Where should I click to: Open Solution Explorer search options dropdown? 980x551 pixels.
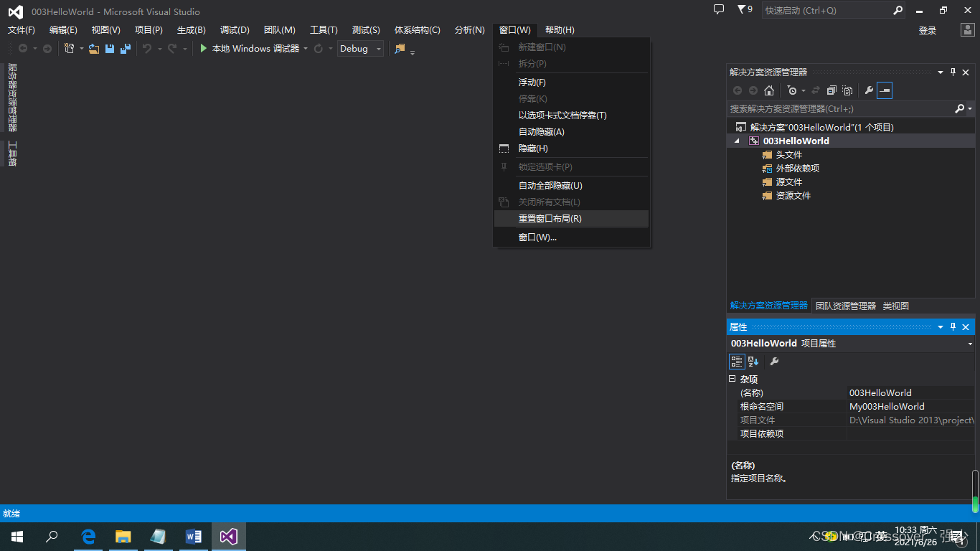click(x=970, y=109)
